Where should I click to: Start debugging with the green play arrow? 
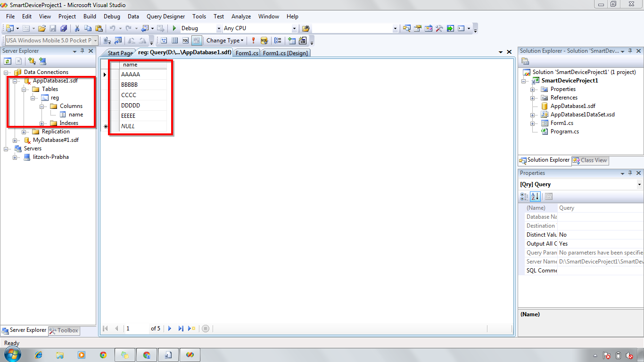tap(174, 28)
